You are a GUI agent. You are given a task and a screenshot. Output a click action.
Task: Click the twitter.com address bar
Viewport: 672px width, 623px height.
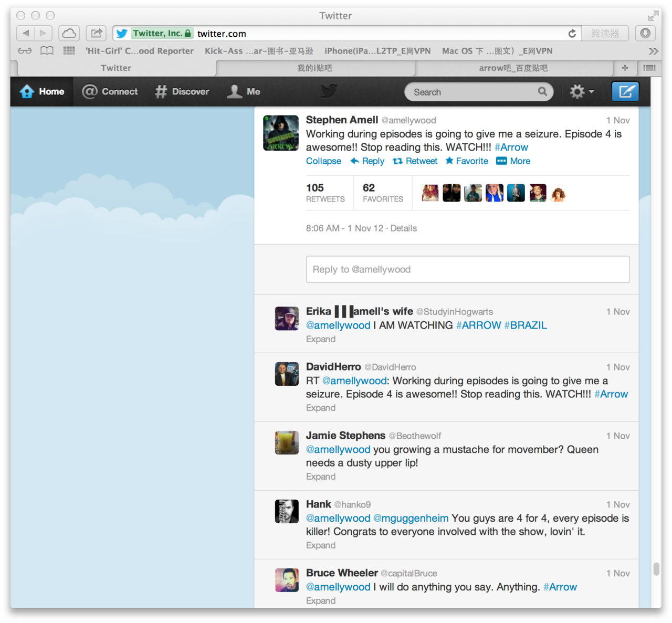coord(347,34)
